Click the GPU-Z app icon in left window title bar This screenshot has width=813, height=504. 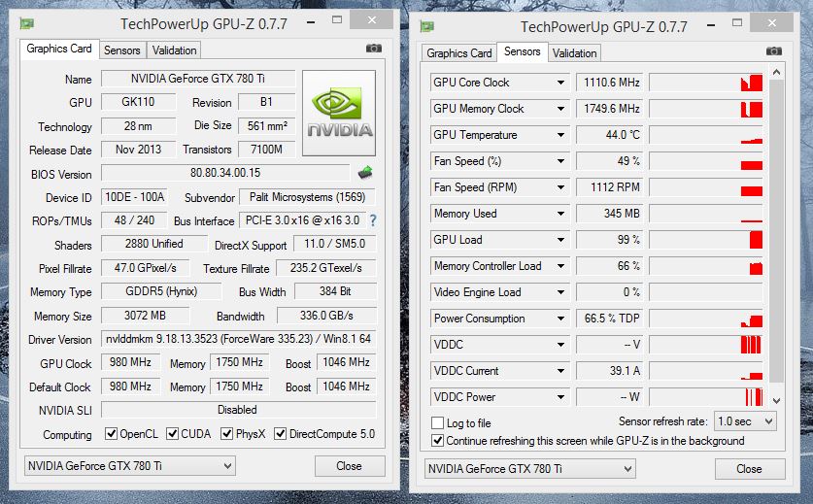[x=26, y=23]
